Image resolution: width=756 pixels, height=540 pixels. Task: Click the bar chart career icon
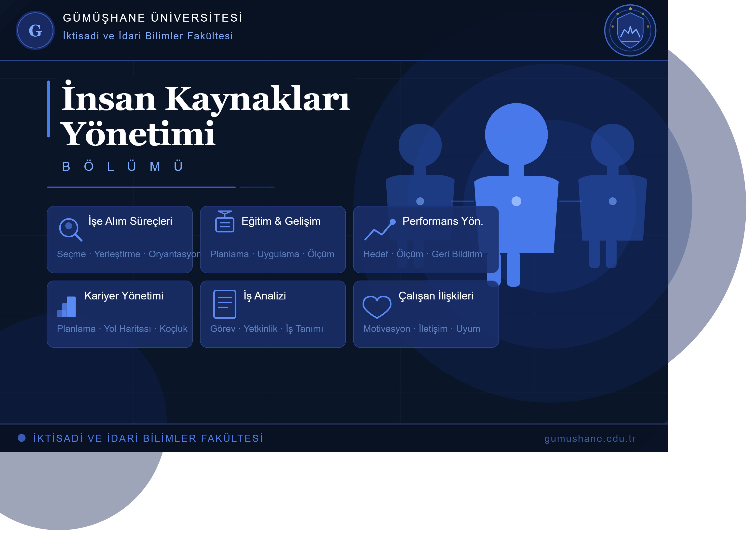[x=67, y=307]
